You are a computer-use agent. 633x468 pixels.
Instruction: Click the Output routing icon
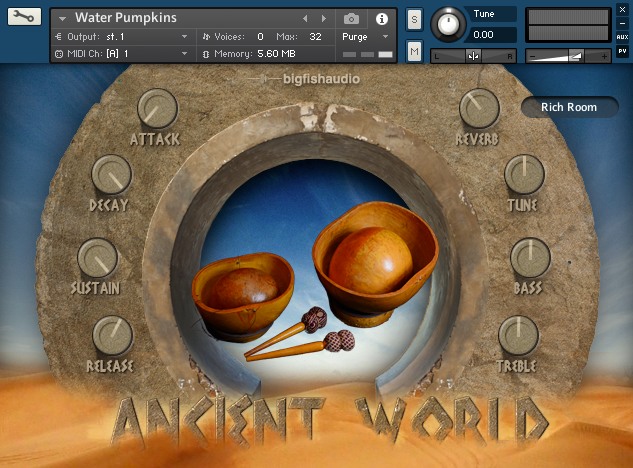click(x=59, y=37)
